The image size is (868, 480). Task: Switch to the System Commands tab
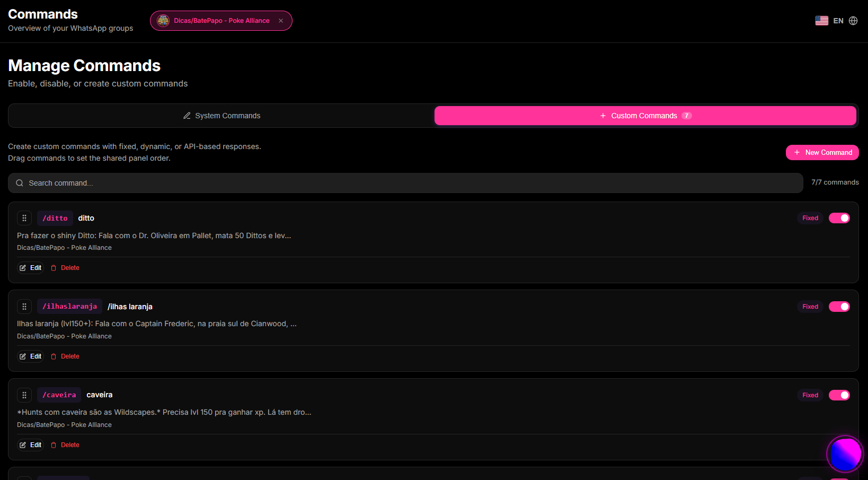(222, 116)
